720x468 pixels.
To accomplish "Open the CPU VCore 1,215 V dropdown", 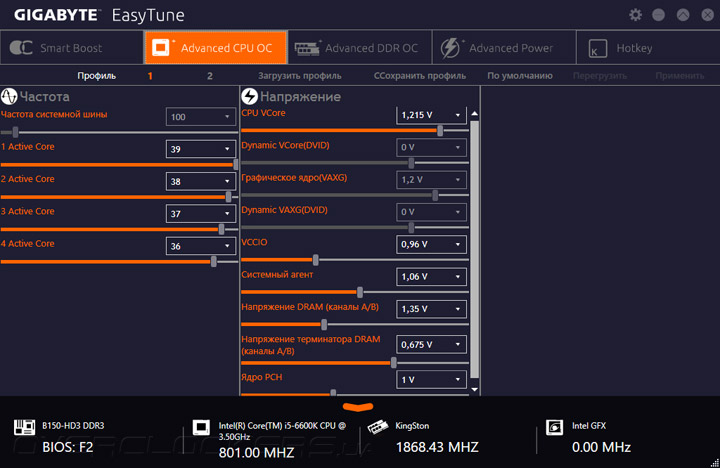I will coord(431,115).
